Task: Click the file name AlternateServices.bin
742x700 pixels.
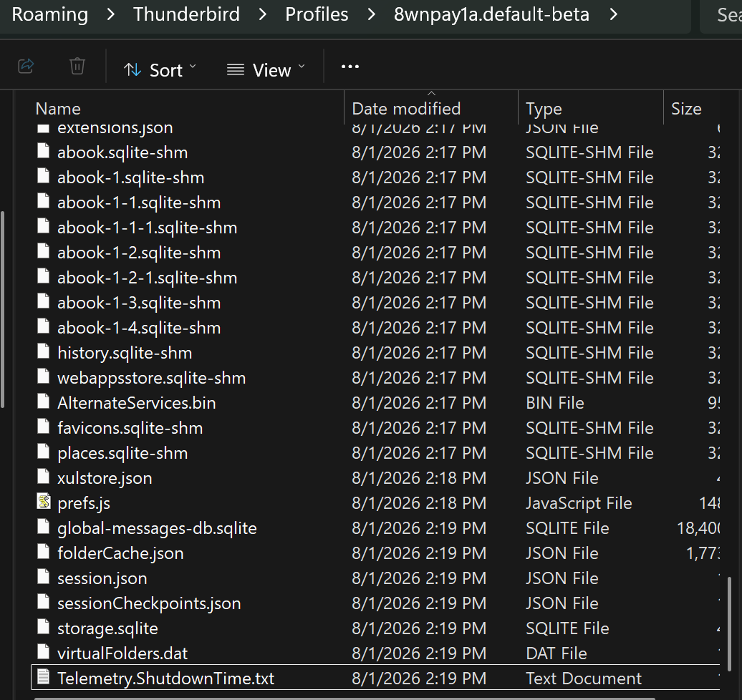Action: [x=137, y=403]
